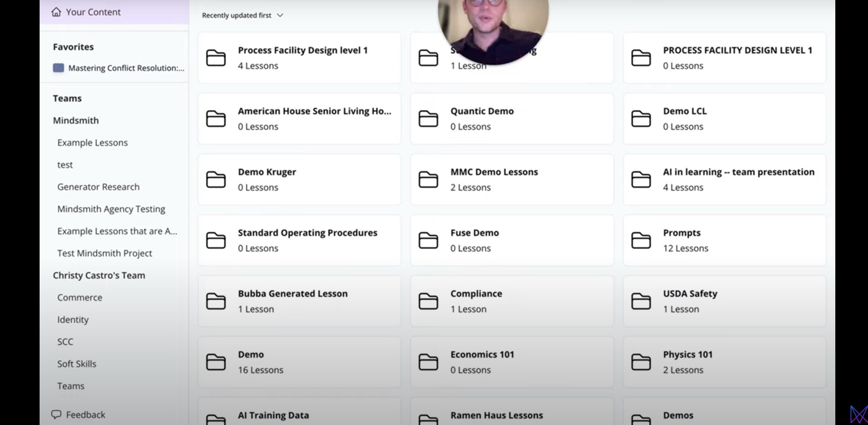
Task: Open the AI in learning team presentation folder
Action: coord(724,179)
